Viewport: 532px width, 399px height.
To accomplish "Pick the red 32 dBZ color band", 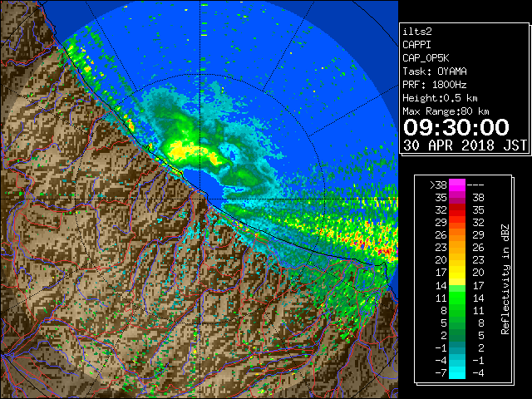I will point(457,210).
